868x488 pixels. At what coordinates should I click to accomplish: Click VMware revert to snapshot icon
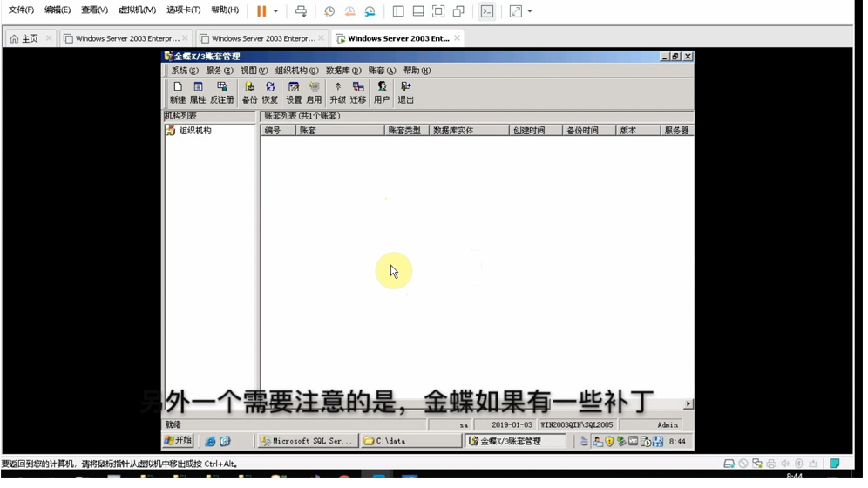349,11
